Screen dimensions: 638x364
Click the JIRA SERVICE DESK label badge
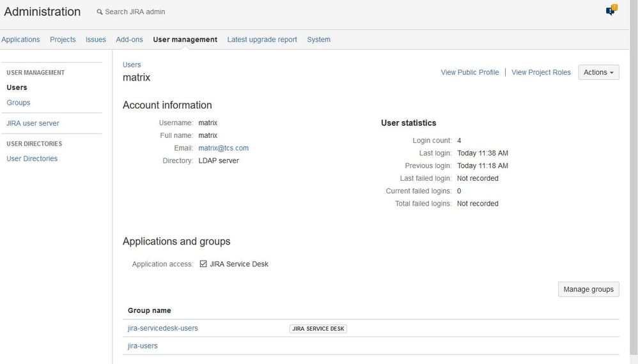pos(318,329)
